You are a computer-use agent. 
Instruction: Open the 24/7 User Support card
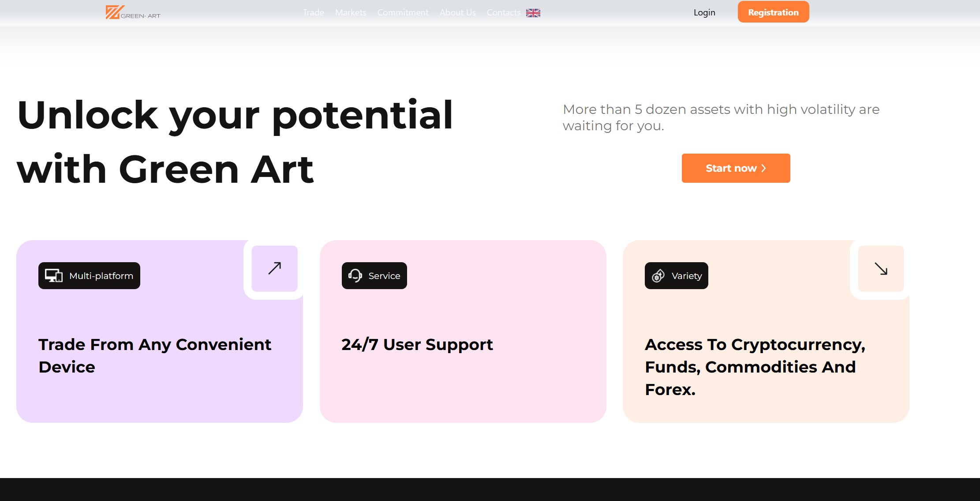463,344
